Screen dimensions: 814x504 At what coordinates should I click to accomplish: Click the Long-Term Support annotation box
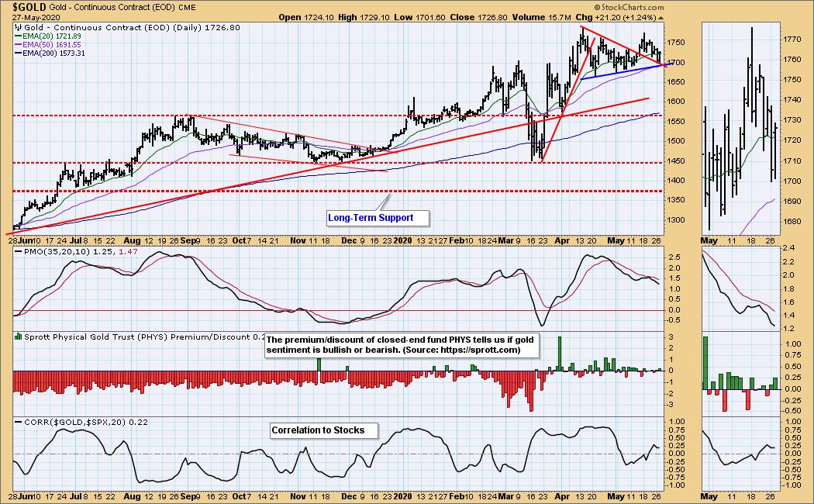378,218
